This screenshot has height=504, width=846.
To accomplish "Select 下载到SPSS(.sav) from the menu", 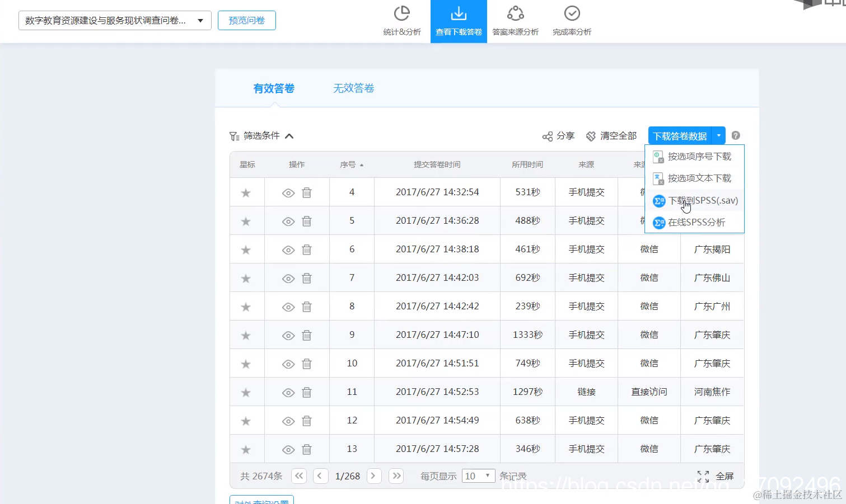I will tap(702, 200).
